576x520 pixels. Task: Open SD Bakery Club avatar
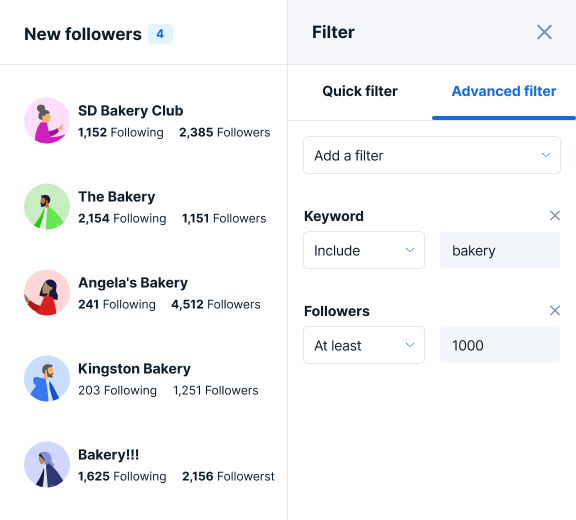point(47,120)
